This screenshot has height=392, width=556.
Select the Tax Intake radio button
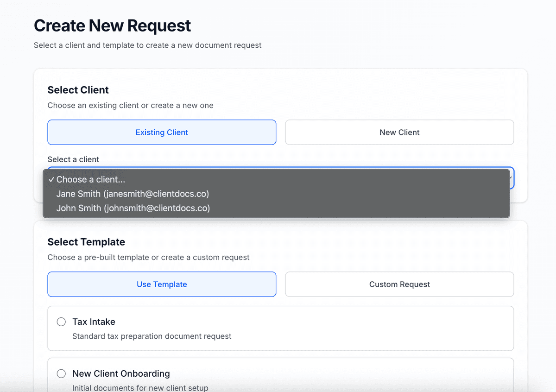(61, 322)
